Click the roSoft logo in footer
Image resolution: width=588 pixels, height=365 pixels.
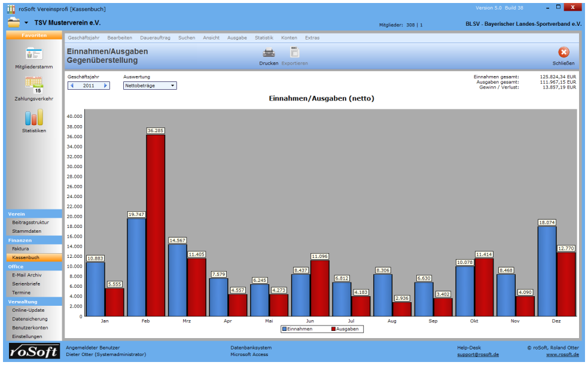coord(33,351)
